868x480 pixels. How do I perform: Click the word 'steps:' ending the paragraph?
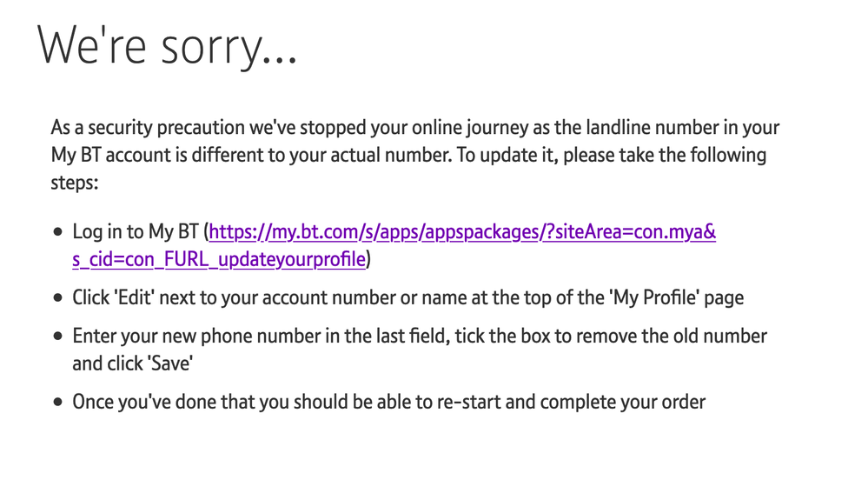[76, 183]
